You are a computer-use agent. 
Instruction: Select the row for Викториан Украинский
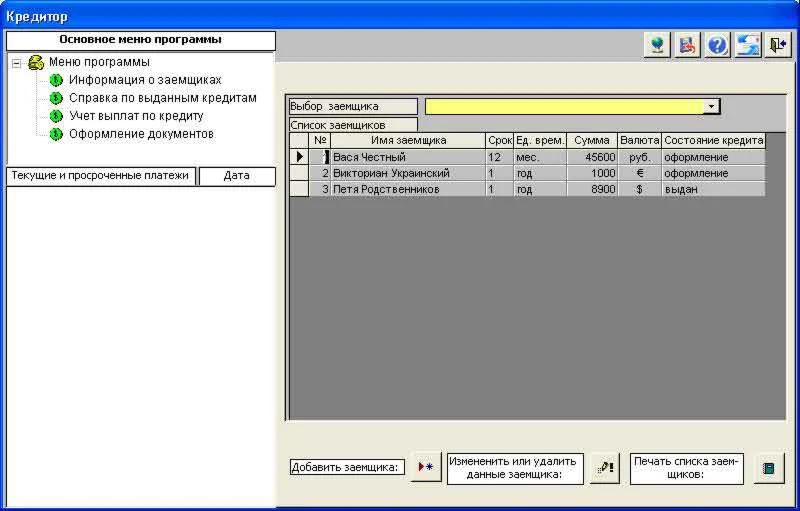tap(391, 173)
